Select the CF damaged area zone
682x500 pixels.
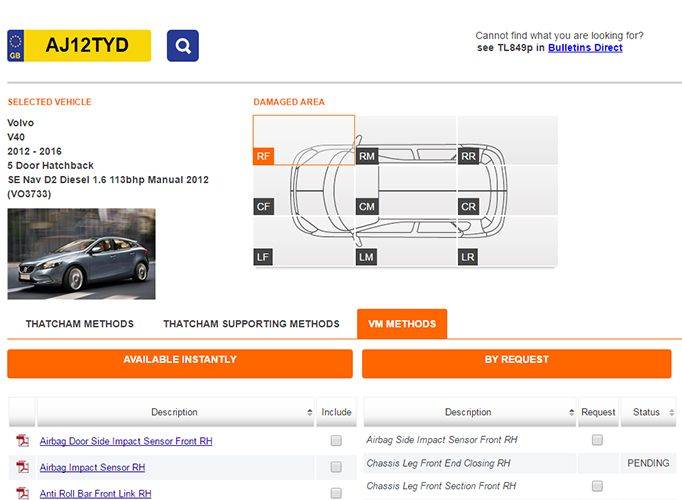304,190
